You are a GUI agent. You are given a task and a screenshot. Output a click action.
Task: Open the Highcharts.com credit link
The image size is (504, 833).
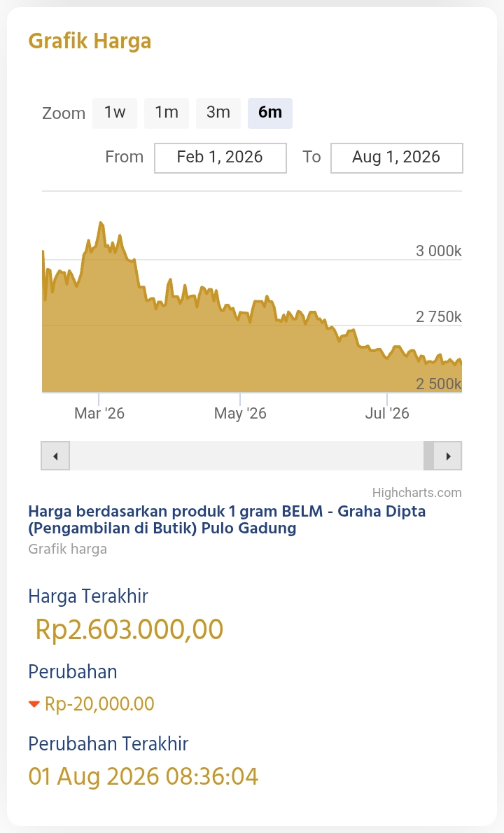417,493
